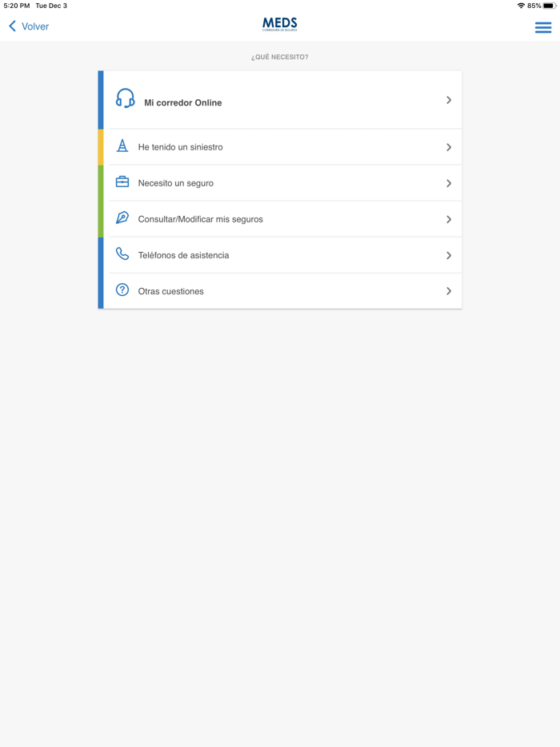This screenshot has width=560, height=747.
Task: Tap the phone handset icon
Action: tap(122, 254)
